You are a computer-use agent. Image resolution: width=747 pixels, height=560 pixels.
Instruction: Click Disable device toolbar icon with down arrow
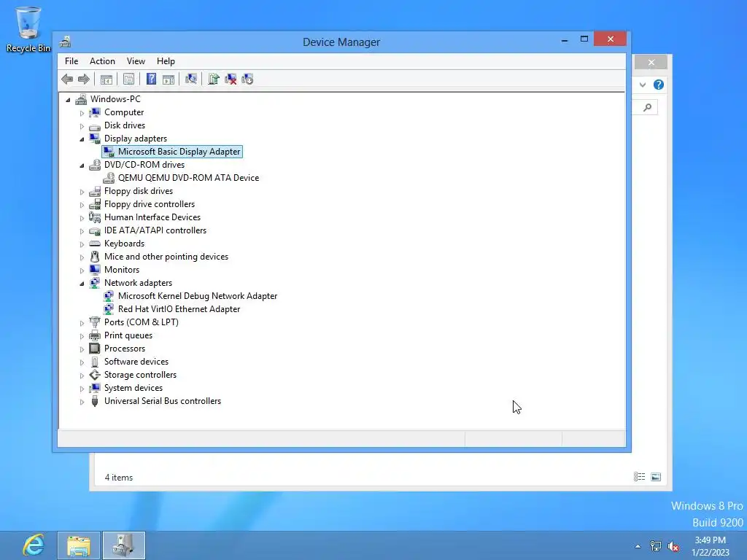click(248, 79)
